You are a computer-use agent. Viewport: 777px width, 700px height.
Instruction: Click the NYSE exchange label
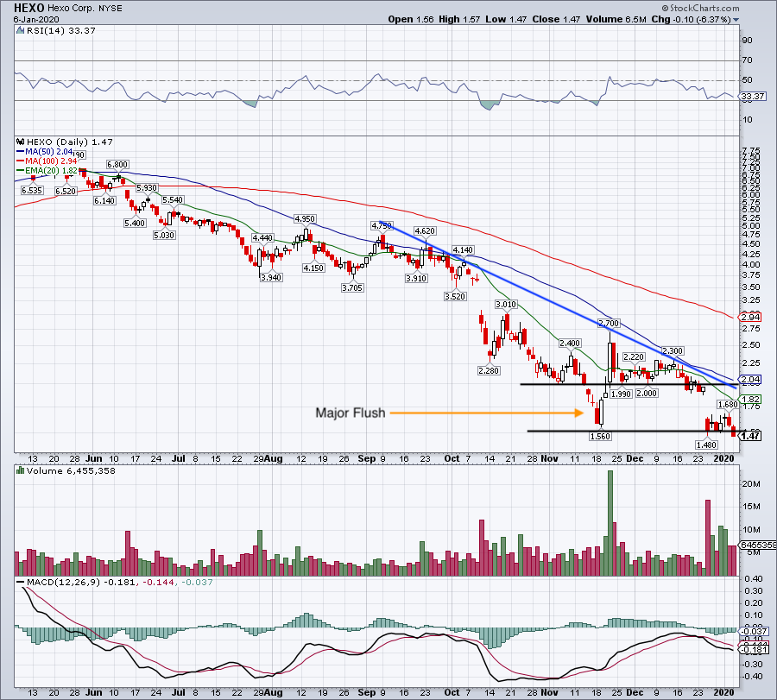pyautogui.click(x=111, y=9)
